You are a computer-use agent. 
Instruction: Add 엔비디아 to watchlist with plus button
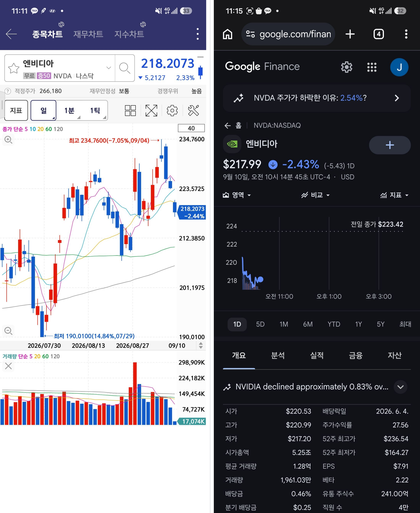pos(390,145)
